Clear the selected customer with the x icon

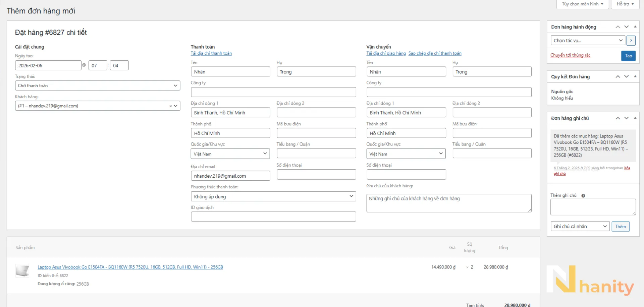pos(170,106)
